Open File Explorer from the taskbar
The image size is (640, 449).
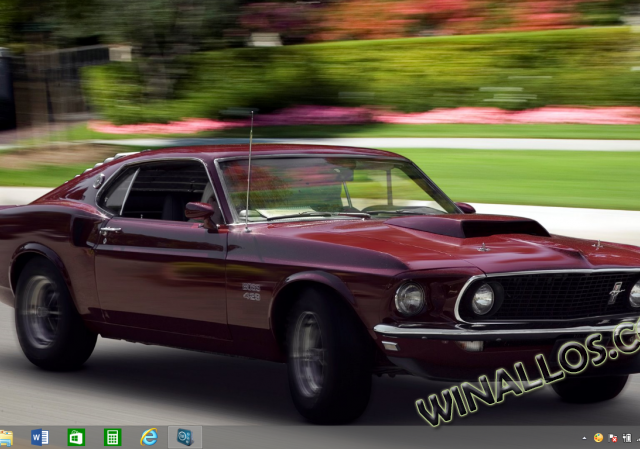(x=6, y=437)
